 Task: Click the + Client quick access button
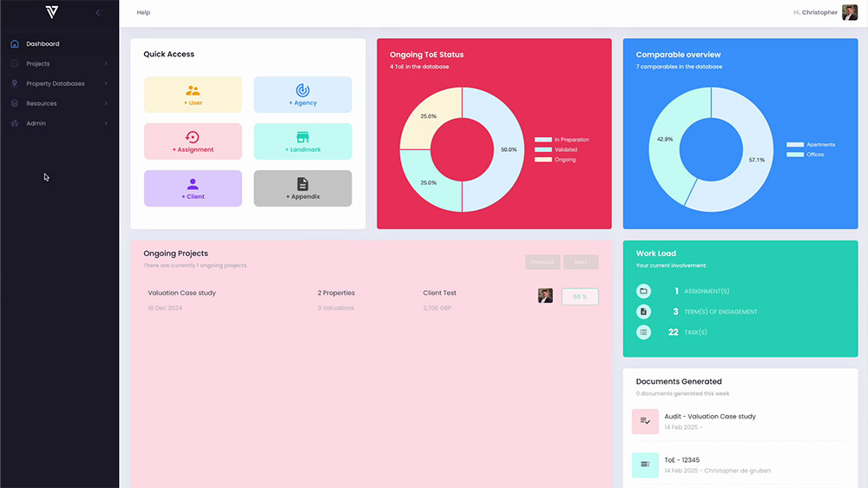(193, 188)
